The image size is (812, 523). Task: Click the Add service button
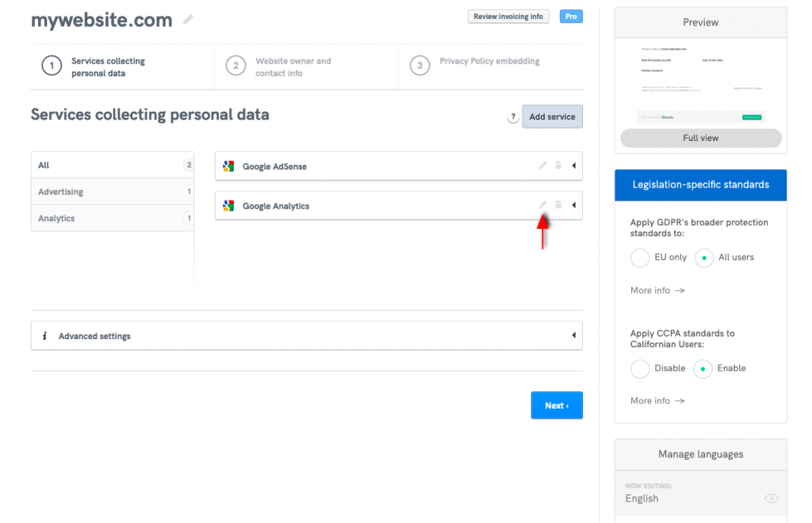click(x=552, y=116)
